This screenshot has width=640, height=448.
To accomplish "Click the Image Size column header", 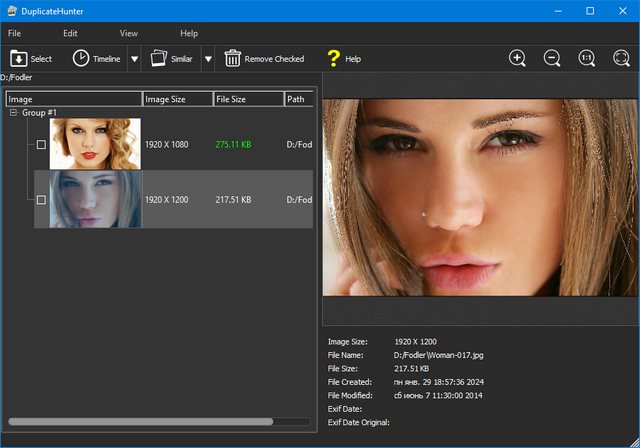I will (x=177, y=99).
